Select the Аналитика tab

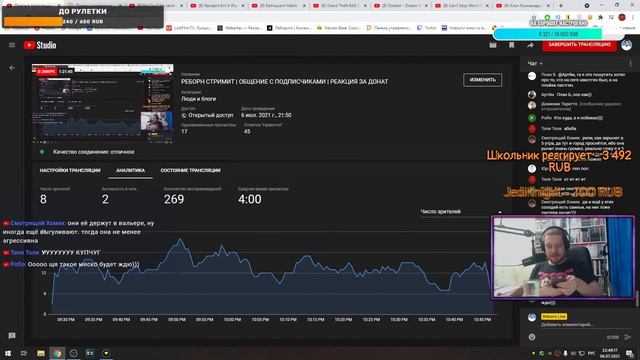coord(130,171)
